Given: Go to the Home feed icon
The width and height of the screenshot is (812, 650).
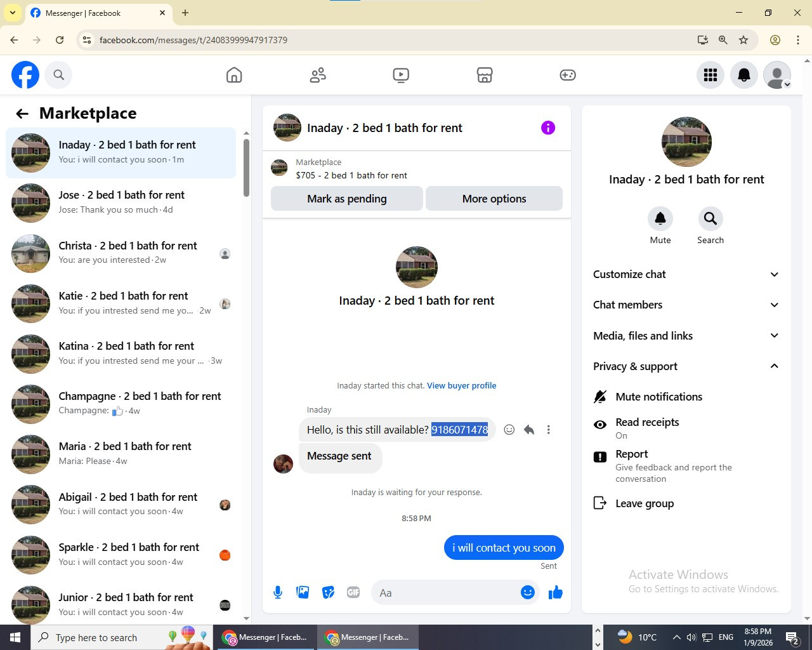Looking at the screenshot, I should pos(234,75).
